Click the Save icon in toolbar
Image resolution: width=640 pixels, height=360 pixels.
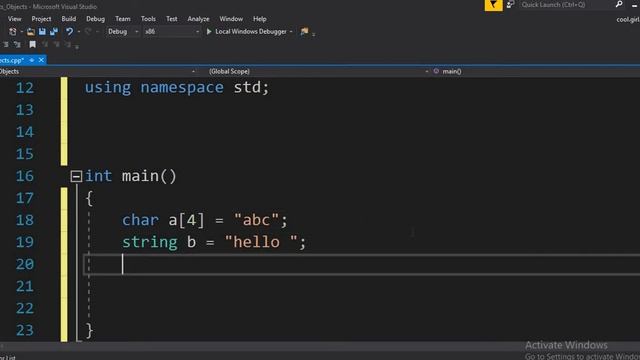(x=42, y=31)
